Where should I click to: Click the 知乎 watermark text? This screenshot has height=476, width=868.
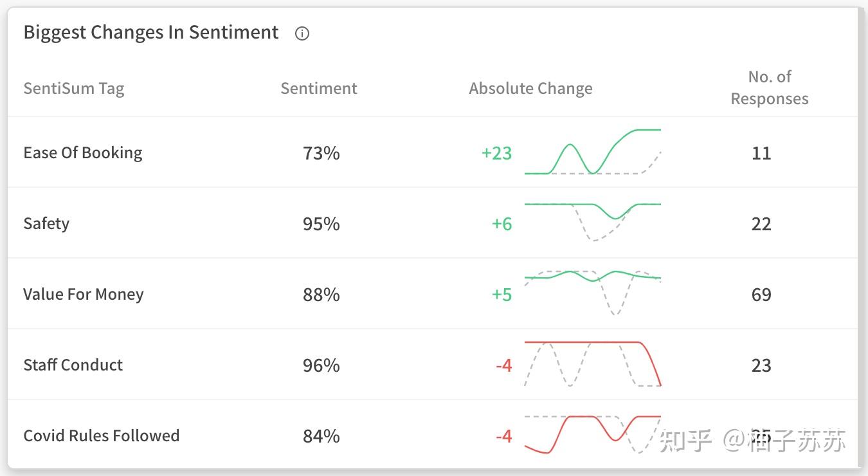pos(683,441)
